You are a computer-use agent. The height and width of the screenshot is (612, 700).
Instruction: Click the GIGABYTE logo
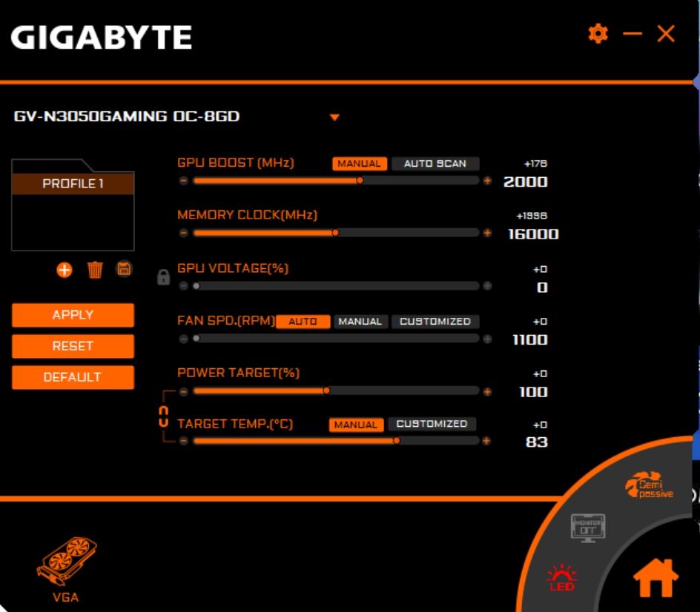pyautogui.click(x=102, y=37)
